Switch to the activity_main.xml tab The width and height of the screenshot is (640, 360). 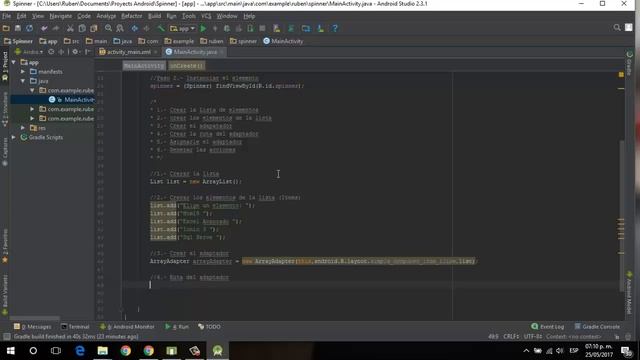tap(128, 52)
